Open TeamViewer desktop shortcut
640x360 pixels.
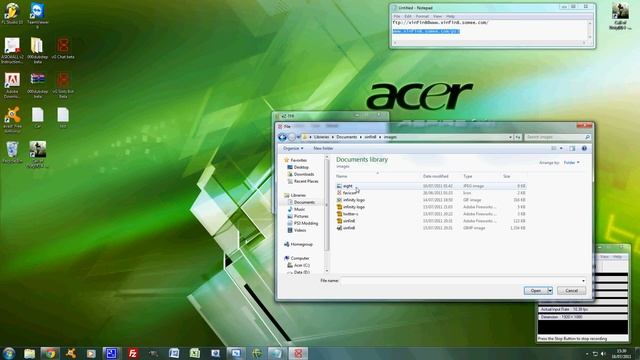(x=38, y=15)
